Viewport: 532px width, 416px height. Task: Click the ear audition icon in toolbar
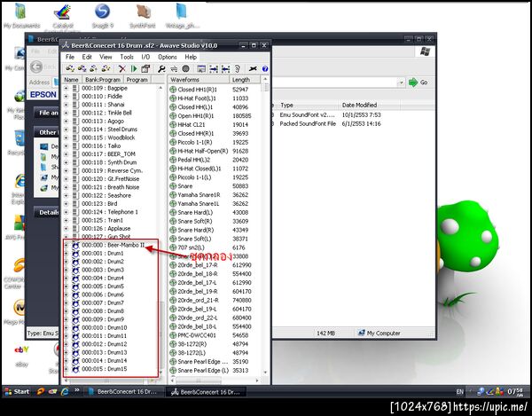click(x=238, y=69)
